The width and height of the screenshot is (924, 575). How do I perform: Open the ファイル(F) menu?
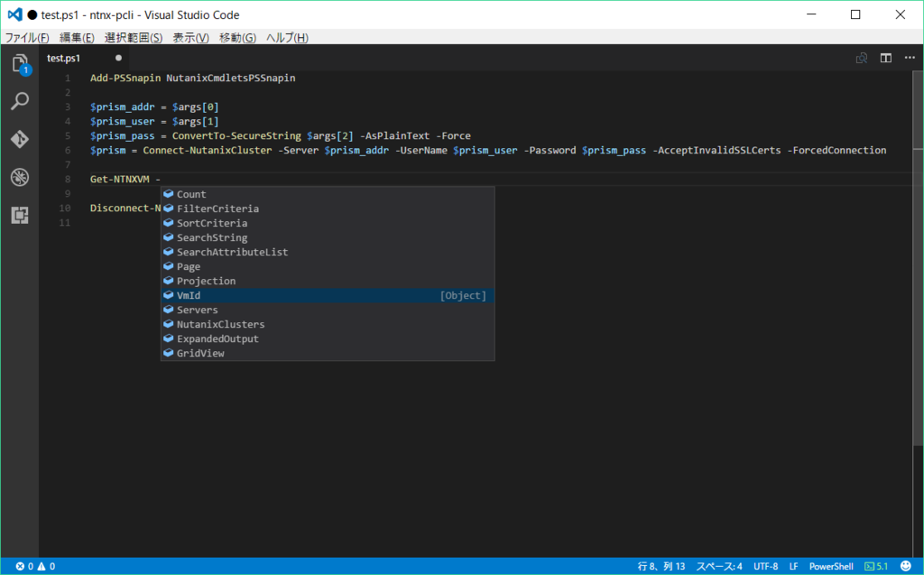coord(27,38)
